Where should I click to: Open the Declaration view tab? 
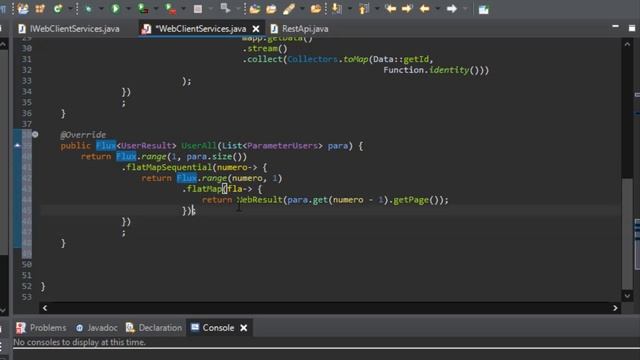pyautogui.click(x=154, y=328)
